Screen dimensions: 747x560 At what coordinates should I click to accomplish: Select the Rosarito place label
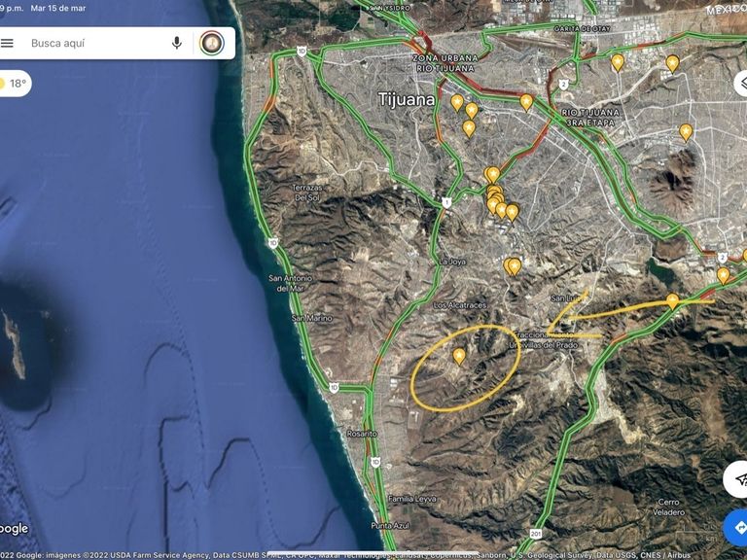pyautogui.click(x=362, y=434)
